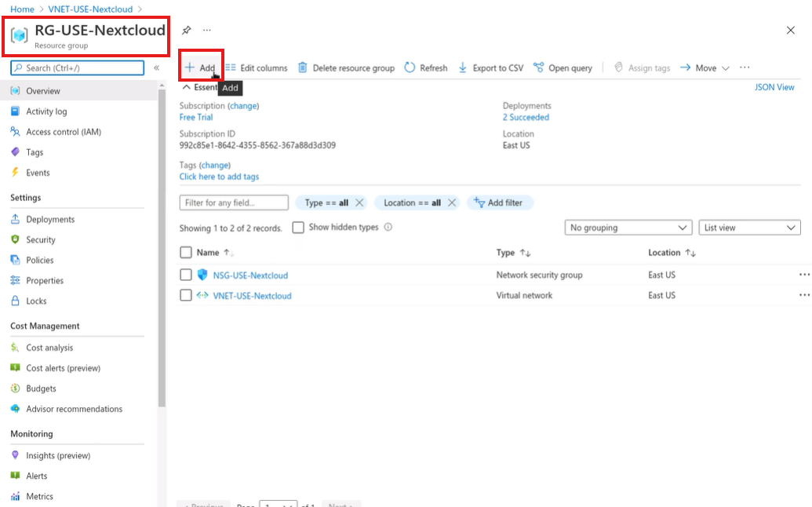Open toolbar overflow ellipsis after Move

[x=745, y=67]
